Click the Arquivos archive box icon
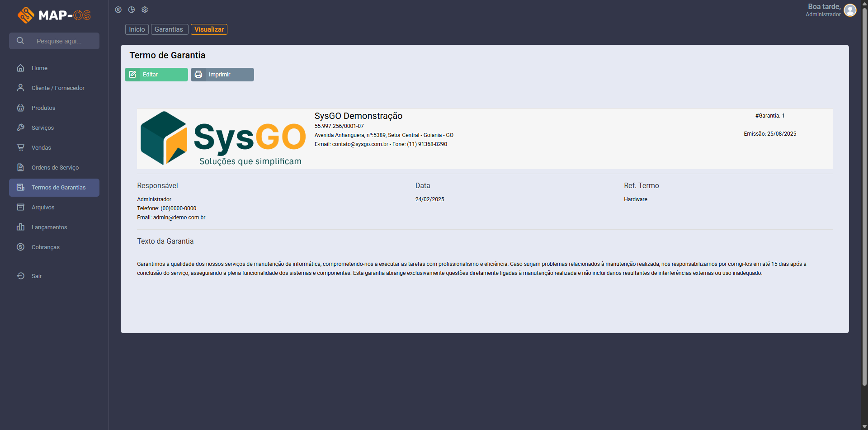This screenshot has height=430, width=868. [x=20, y=207]
